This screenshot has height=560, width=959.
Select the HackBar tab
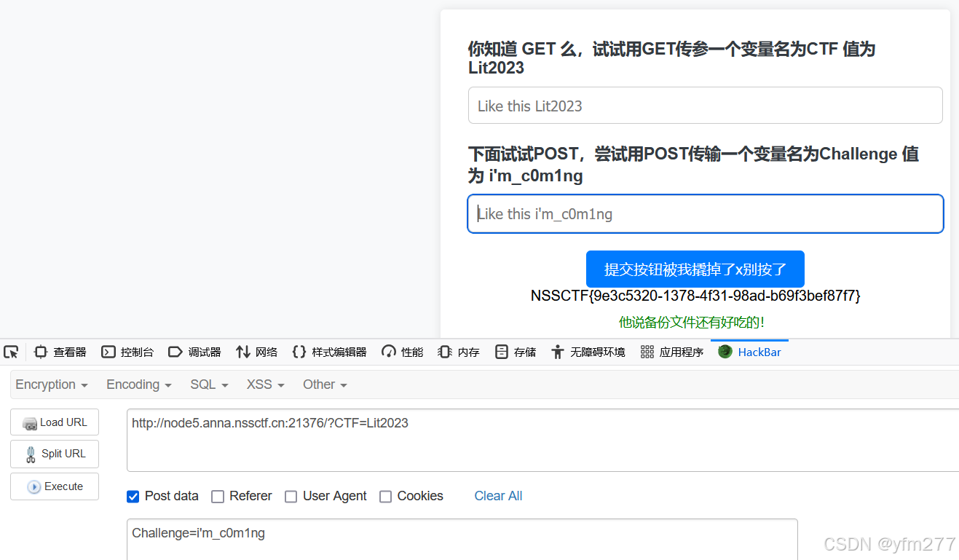point(750,352)
